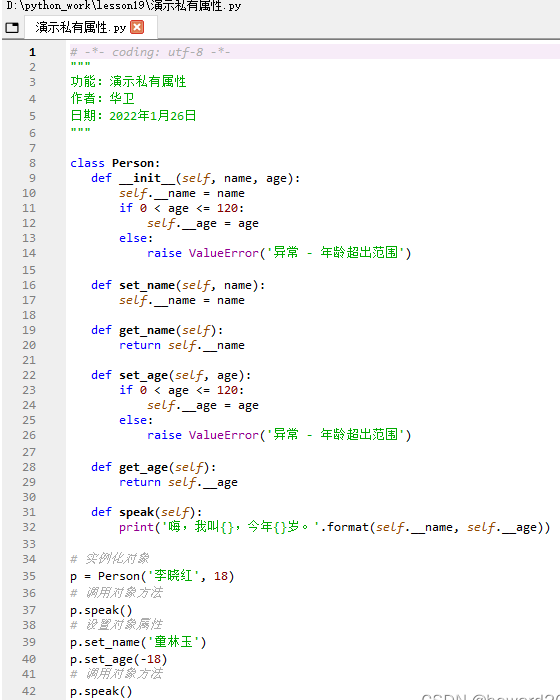Click the __init__ method definition
Screen dimensions: 560x700
(196, 178)
